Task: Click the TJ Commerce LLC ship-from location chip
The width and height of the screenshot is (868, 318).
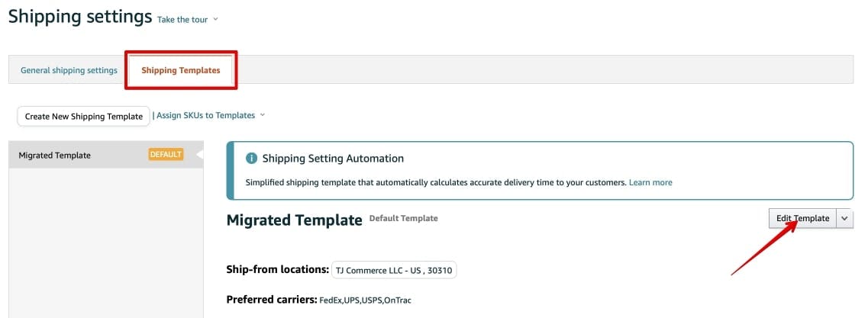Action: click(x=394, y=270)
